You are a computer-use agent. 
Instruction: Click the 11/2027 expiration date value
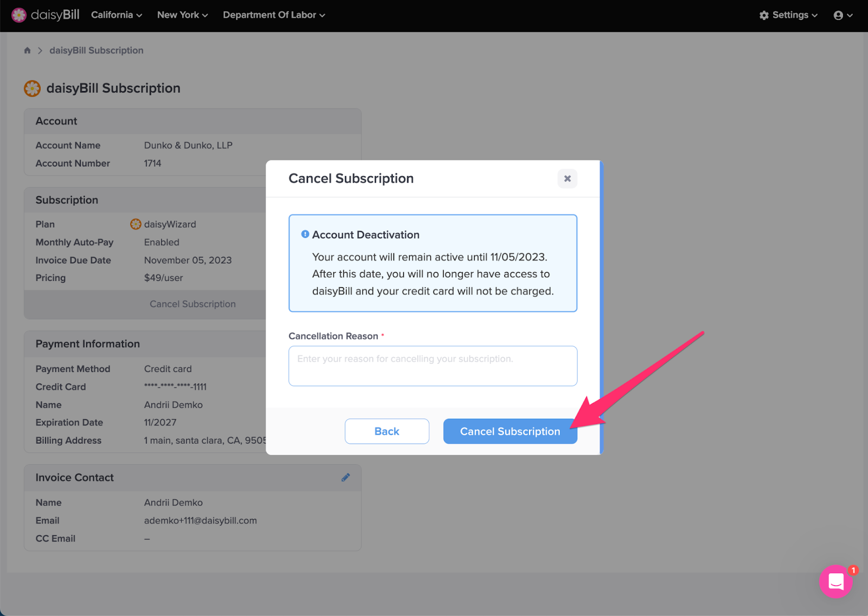point(160,422)
